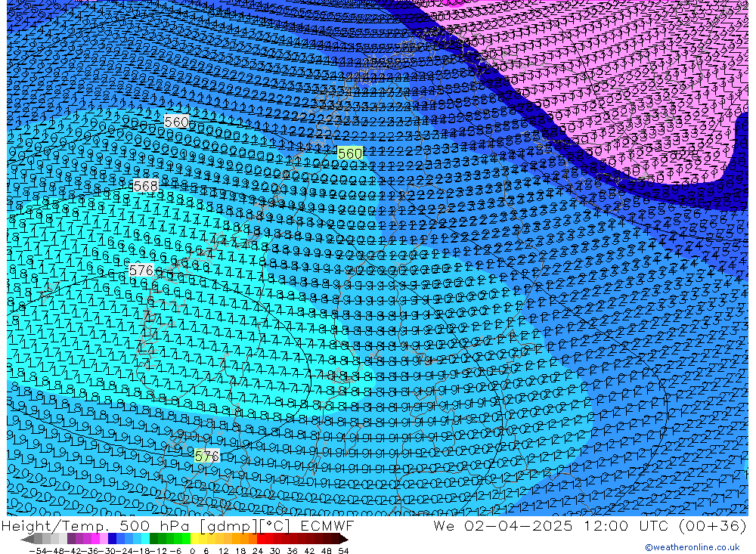
Task: Select the yellow legend swatch at 0
Action: point(195,539)
